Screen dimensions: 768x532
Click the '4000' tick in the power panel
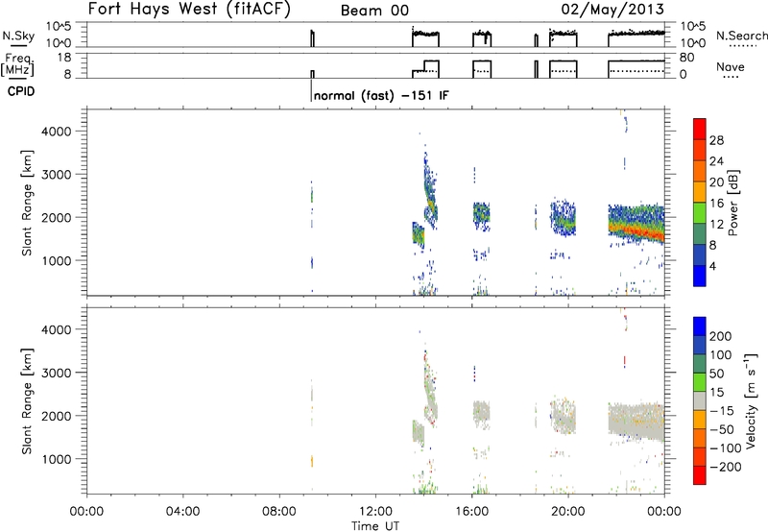tap(57, 132)
